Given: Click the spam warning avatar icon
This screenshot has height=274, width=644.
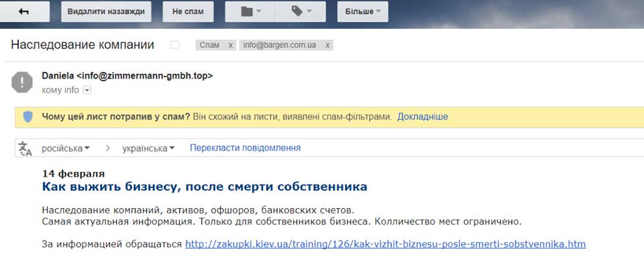Looking at the screenshot, I should 22,82.
